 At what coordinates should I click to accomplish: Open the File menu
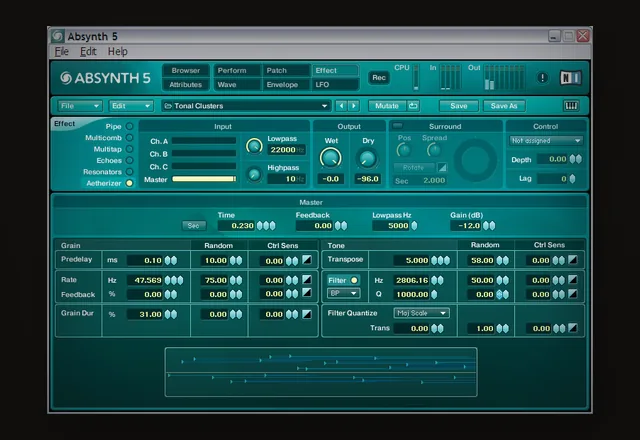click(x=62, y=51)
